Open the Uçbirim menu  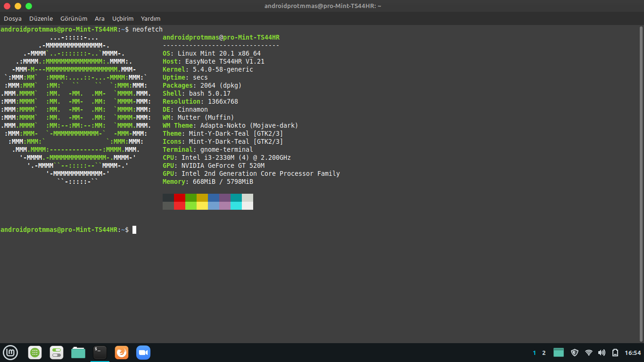(x=123, y=18)
